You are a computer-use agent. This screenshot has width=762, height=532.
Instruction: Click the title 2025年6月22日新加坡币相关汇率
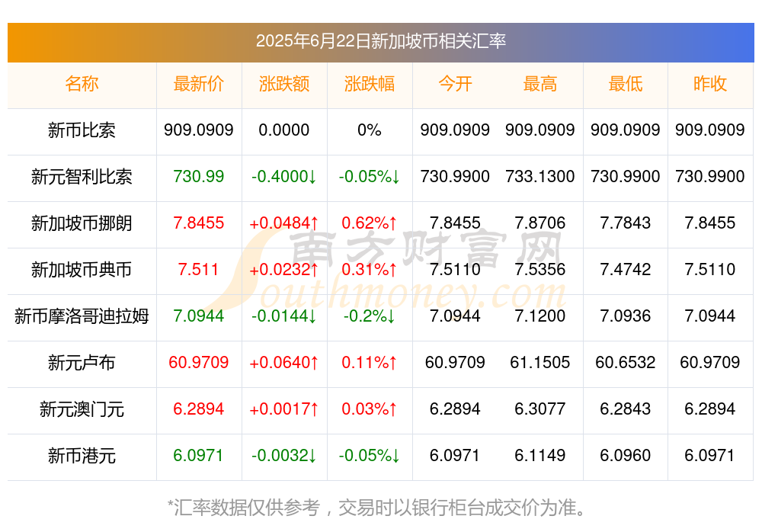[380, 41]
